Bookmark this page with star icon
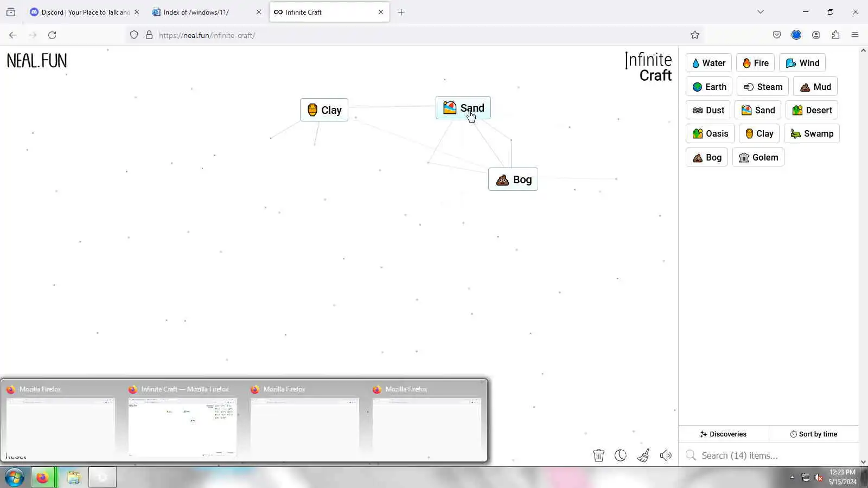The height and width of the screenshot is (488, 868). 695,35
